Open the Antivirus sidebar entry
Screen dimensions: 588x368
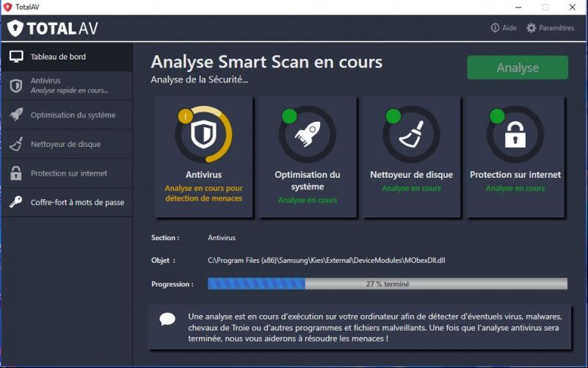[x=67, y=85]
